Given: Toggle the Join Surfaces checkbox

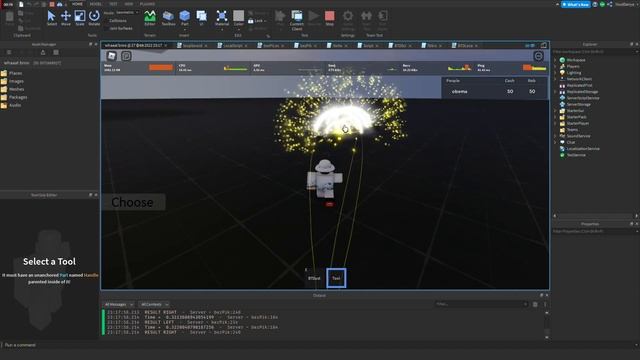Looking at the screenshot, I should pos(107,29).
